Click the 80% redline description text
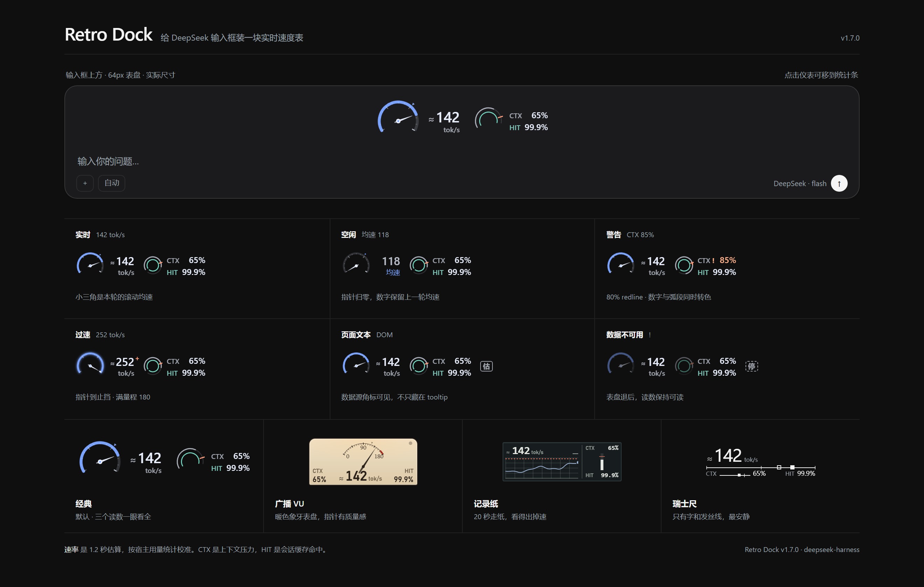This screenshot has height=587, width=924. tap(658, 297)
